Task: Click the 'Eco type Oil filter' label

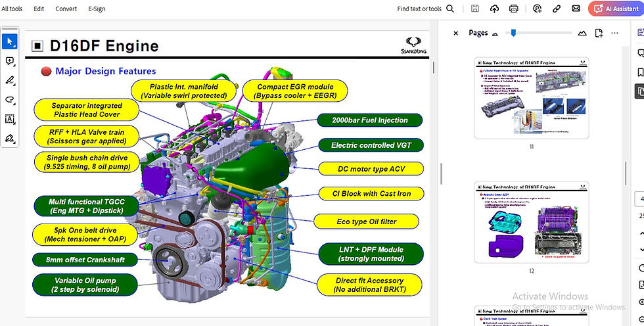Action: click(367, 221)
